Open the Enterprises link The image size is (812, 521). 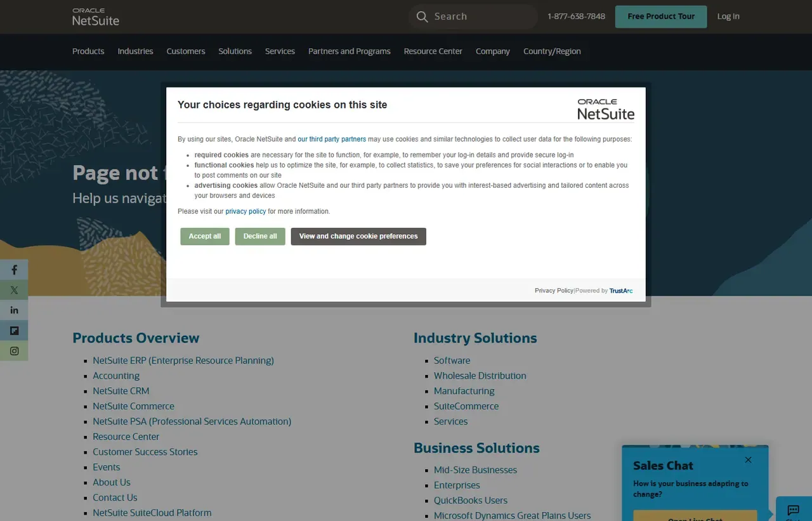point(457,485)
